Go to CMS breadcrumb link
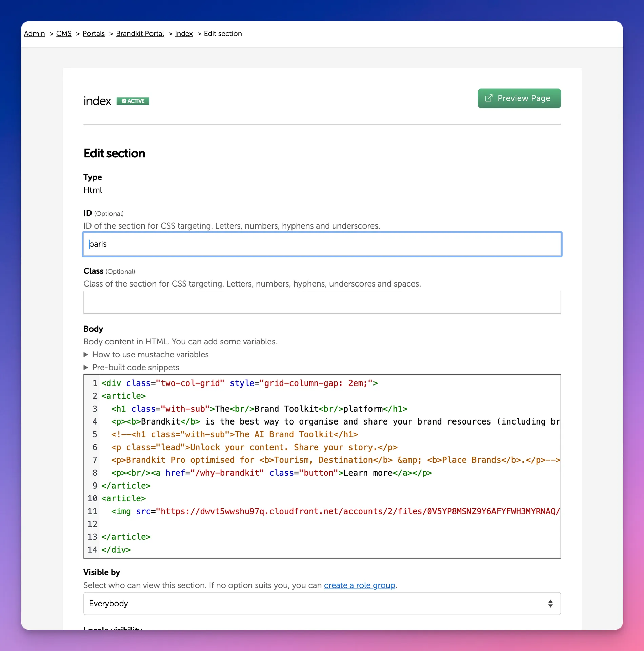This screenshot has height=651, width=644. coord(64,34)
